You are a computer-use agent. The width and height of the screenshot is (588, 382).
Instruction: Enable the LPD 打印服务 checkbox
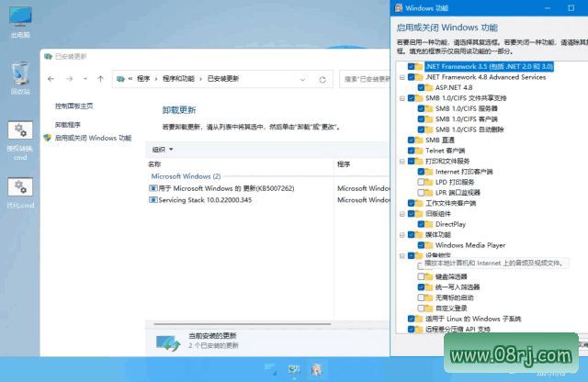coord(421,182)
